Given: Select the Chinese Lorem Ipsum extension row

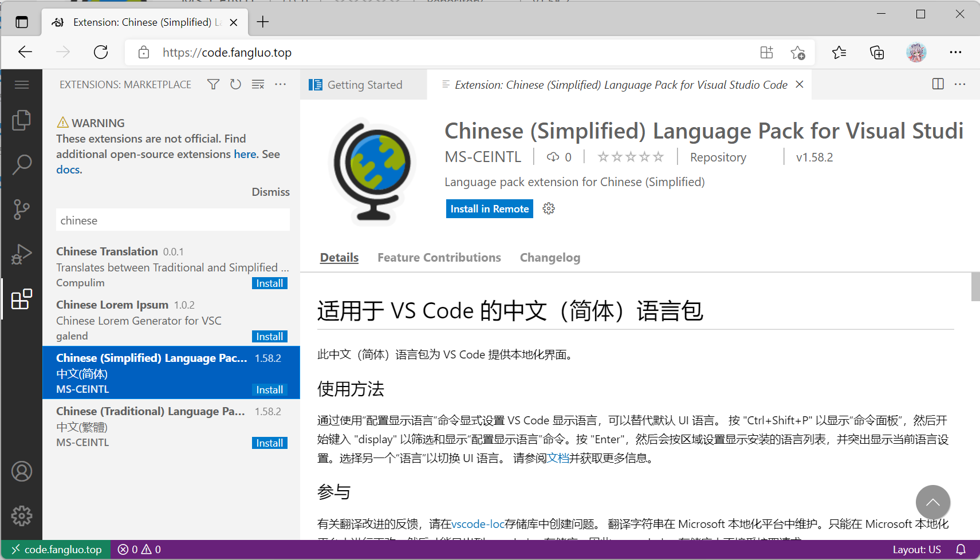Looking at the screenshot, I should (171, 320).
